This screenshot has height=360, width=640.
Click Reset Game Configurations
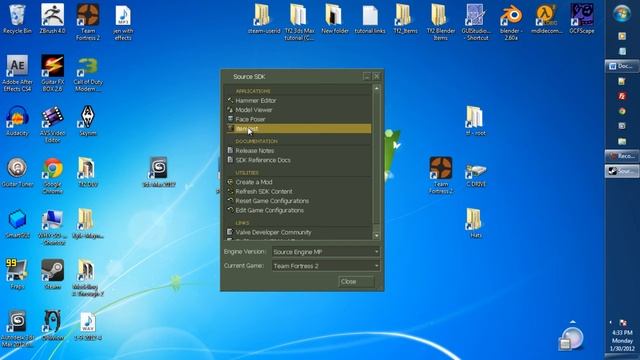(x=299, y=201)
